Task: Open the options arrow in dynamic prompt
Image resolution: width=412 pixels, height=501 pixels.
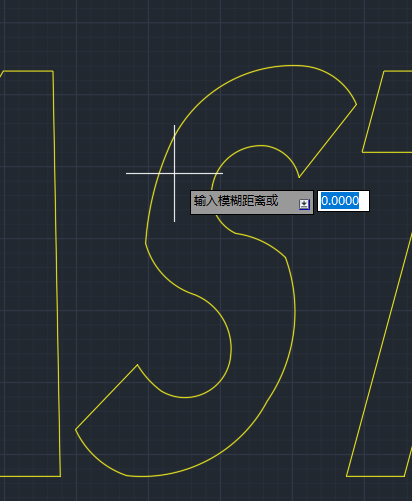Action: coord(304,204)
